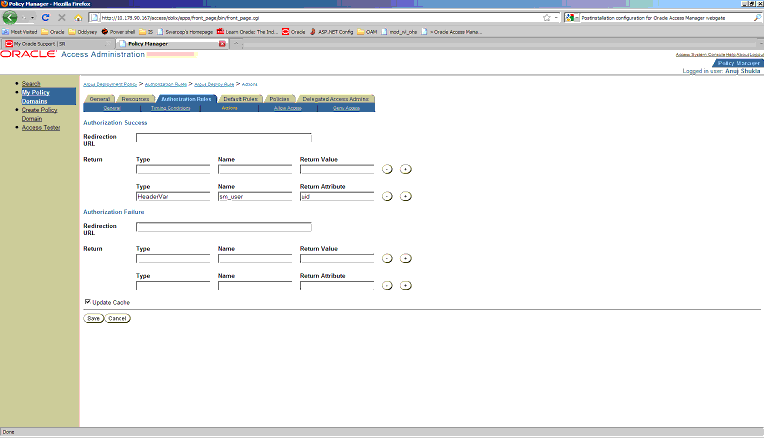Open the Oracle bookmarks folder
Screen dimensions: 766x438
point(53,32)
